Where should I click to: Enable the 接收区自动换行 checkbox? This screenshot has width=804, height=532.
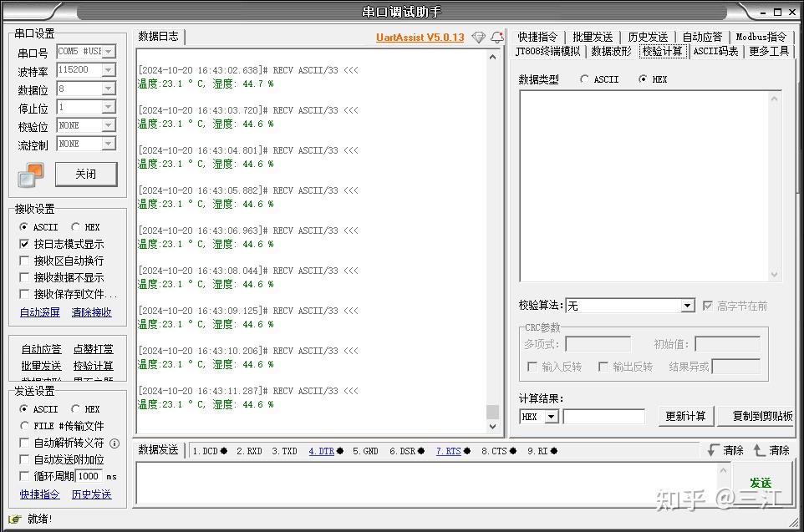click(x=24, y=261)
